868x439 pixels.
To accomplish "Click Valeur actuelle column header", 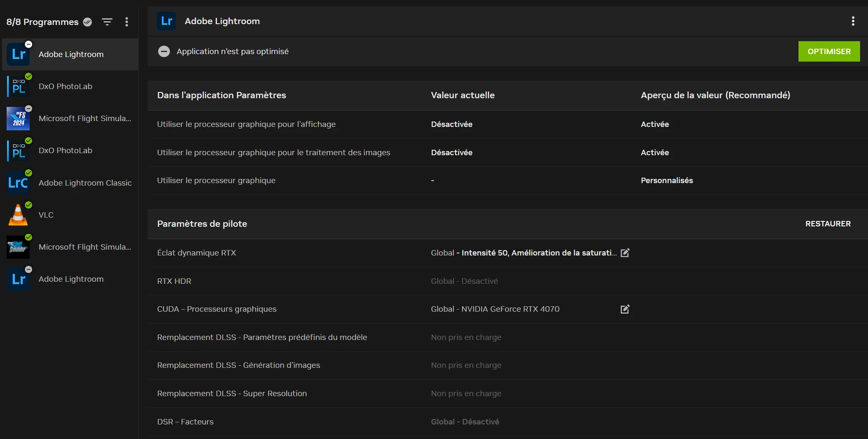I will 463,95.
